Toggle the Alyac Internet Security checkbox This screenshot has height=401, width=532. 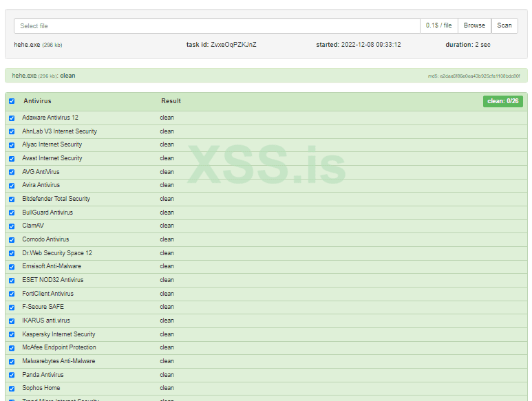12,145
